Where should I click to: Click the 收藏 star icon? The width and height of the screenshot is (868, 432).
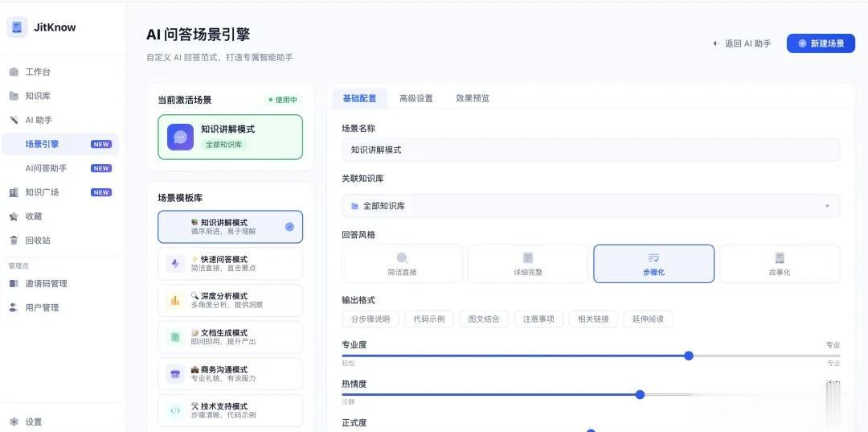[x=14, y=216]
